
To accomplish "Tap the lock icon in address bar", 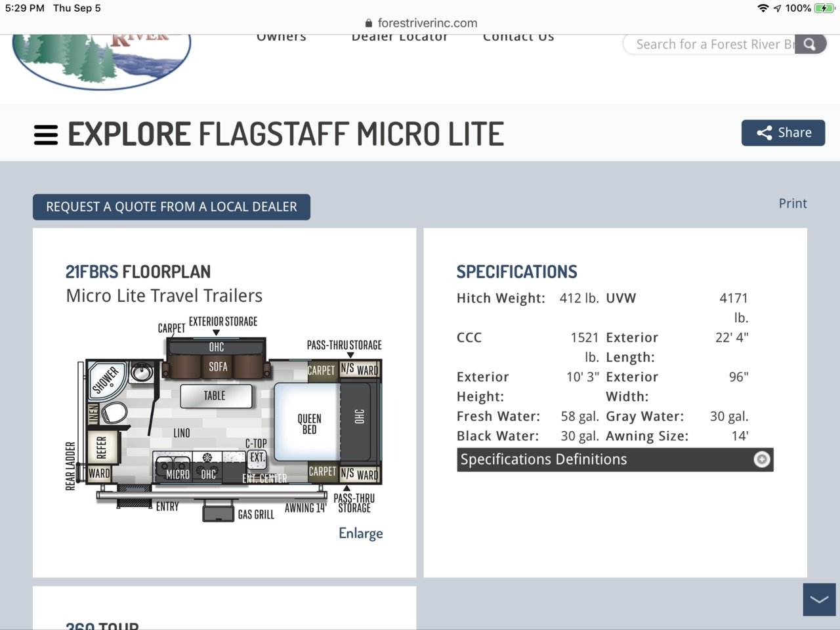I will 369,23.
